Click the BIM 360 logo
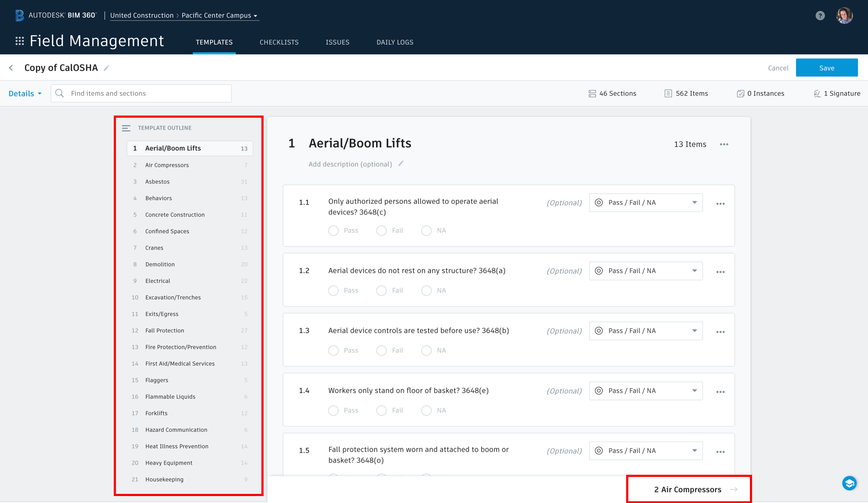The height and width of the screenshot is (503, 868). 19,15
